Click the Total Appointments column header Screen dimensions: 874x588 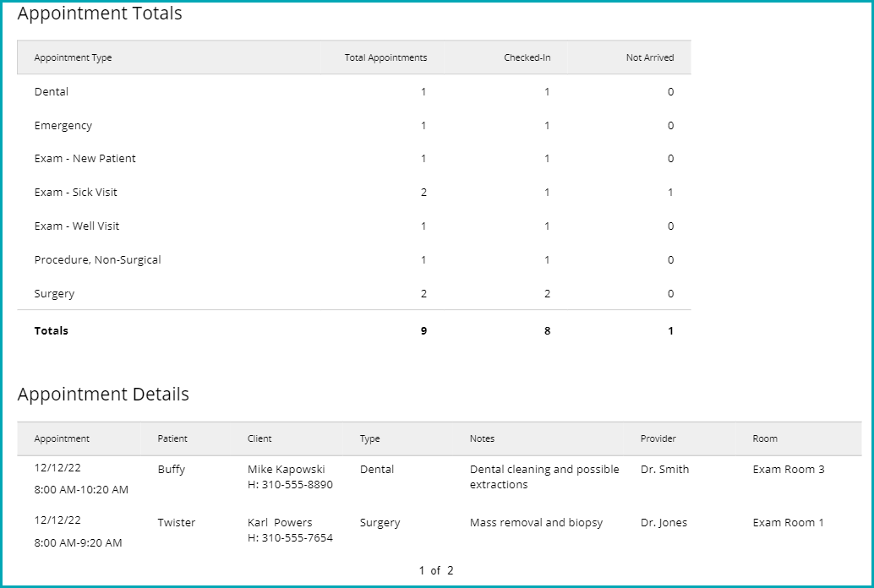click(385, 58)
